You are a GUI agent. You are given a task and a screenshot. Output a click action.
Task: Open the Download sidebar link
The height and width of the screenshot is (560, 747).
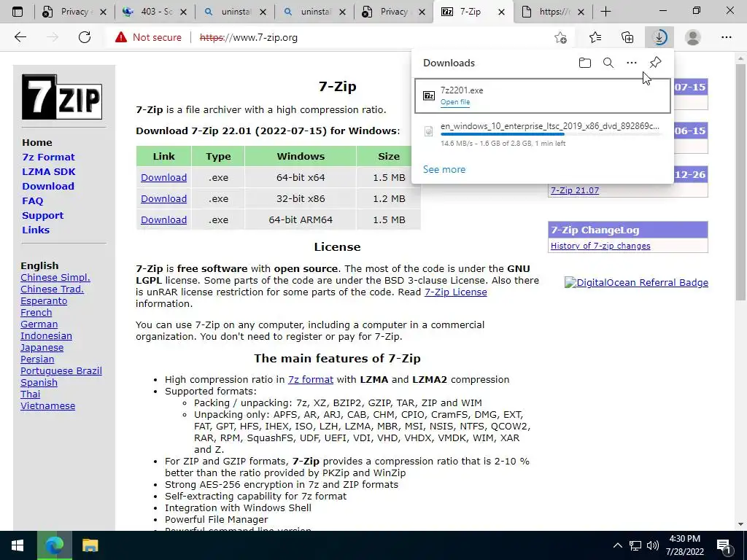click(x=48, y=186)
